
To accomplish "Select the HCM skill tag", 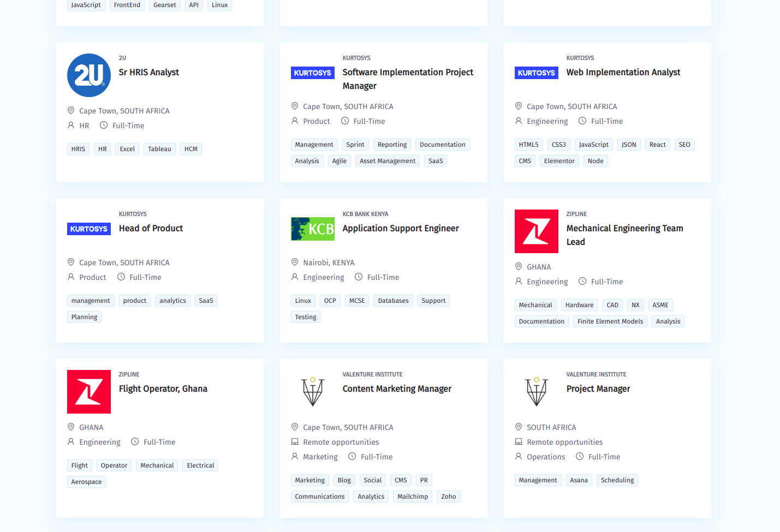I will [x=191, y=149].
